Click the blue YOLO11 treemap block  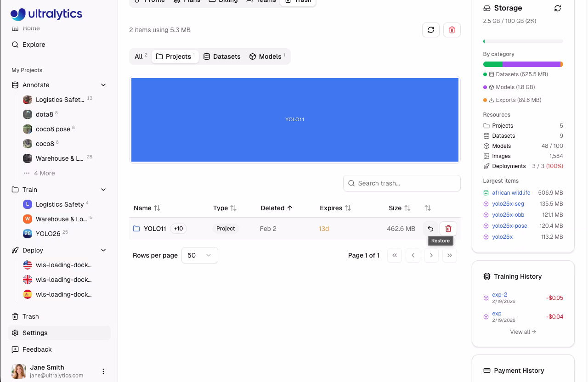[295, 120]
